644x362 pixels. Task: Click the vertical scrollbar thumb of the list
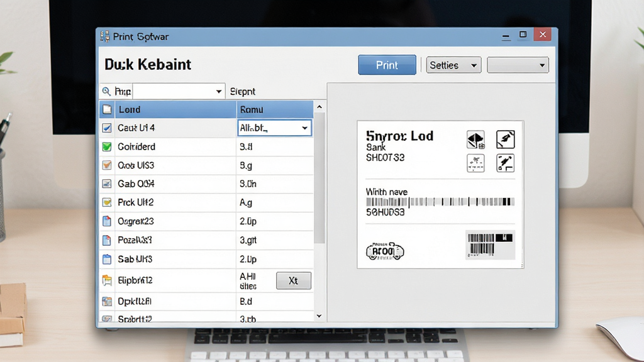319,178
